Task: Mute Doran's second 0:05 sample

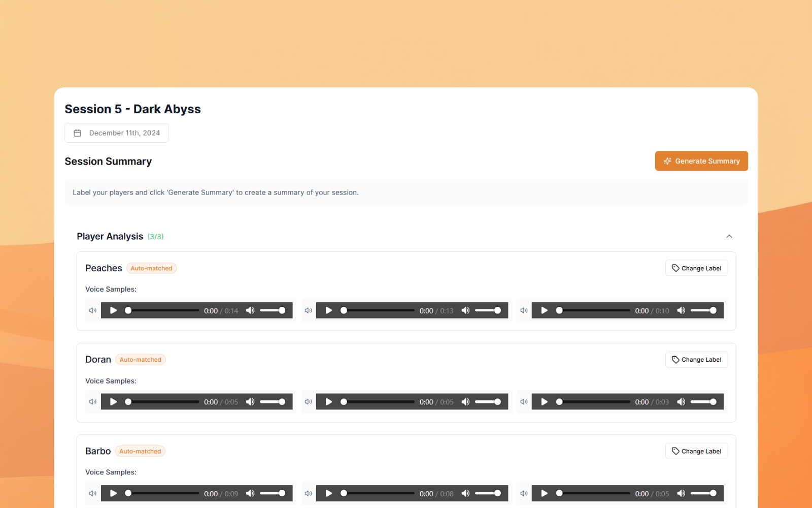Action: coord(465,402)
